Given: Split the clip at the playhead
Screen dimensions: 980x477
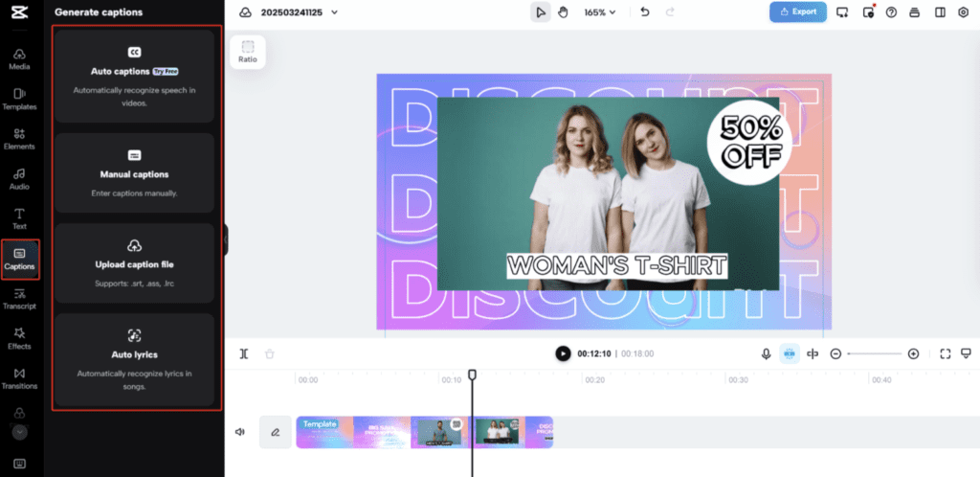Looking at the screenshot, I should 244,353.
